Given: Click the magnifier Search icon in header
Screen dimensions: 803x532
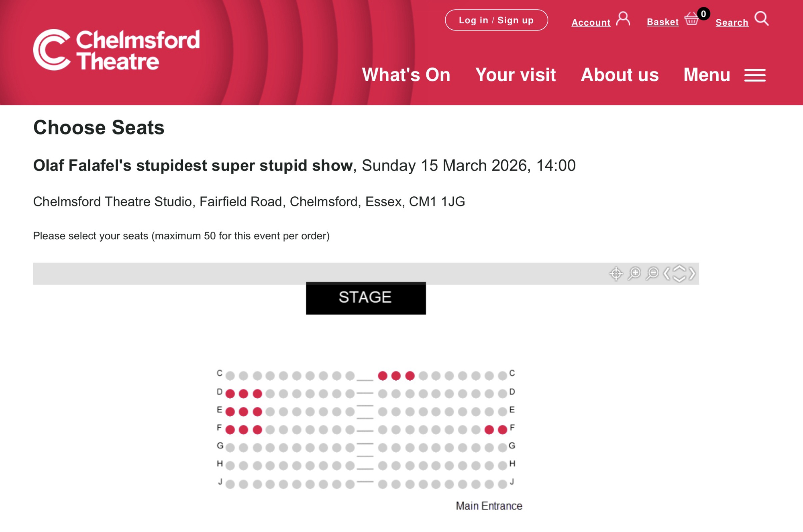Looking at the screenshot, I should [x=761, y=19].
